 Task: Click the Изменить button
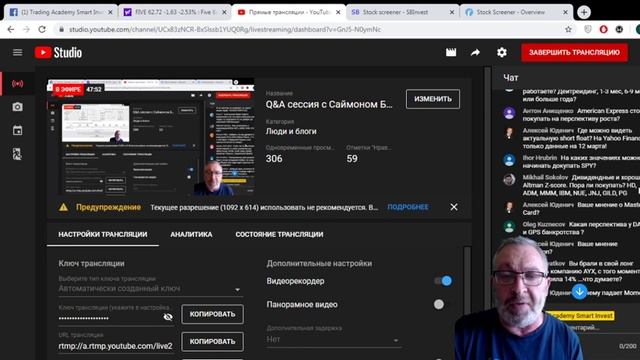[x=433, y=99]
